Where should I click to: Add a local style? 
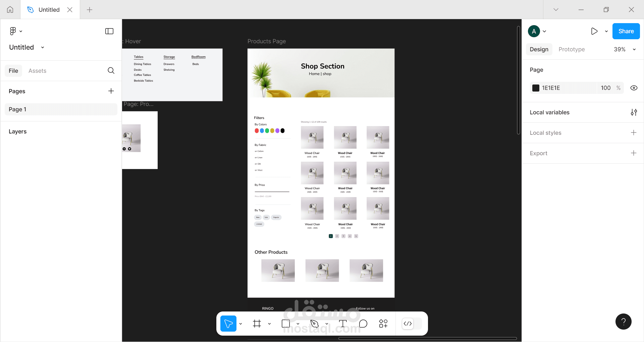[634, 133]
